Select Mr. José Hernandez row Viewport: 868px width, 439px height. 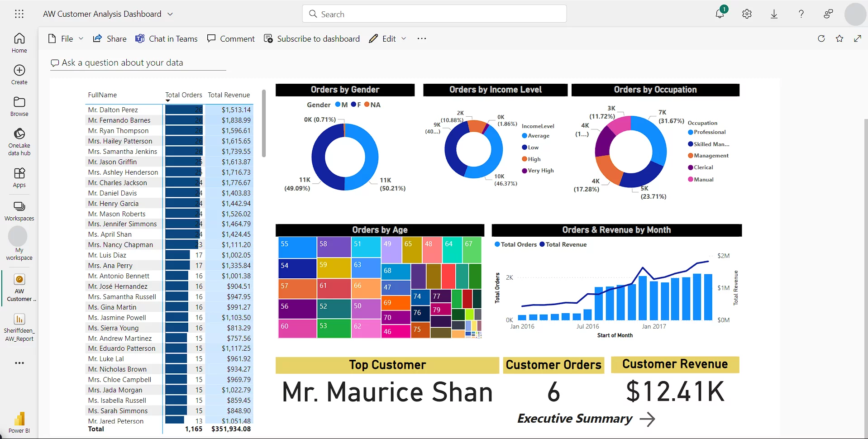[x=169, y=286]
